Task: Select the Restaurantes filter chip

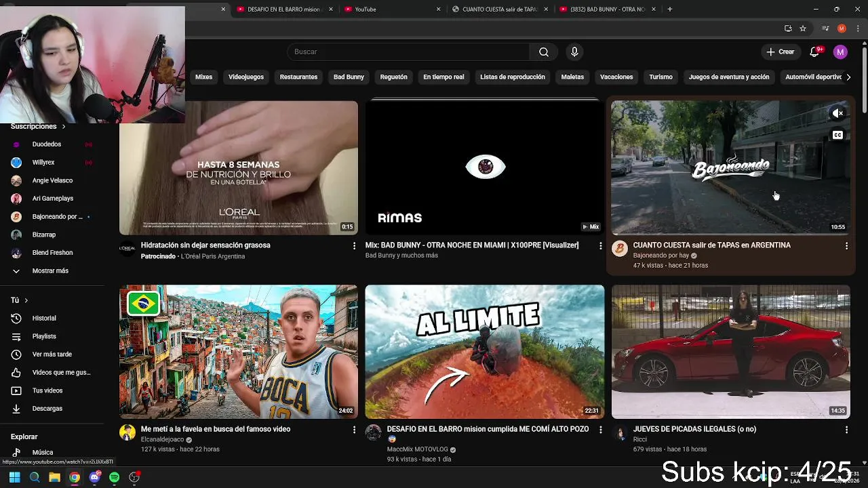Action: [298, 77]
